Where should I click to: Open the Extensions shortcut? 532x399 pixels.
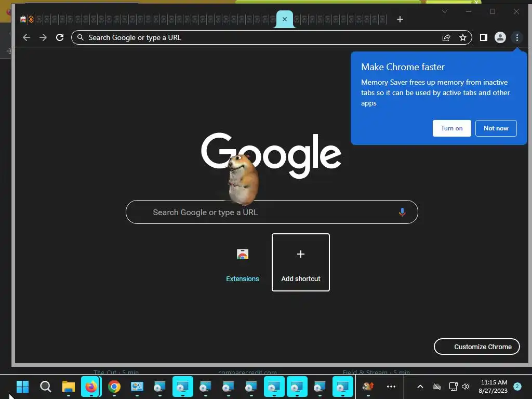point(242,262)
